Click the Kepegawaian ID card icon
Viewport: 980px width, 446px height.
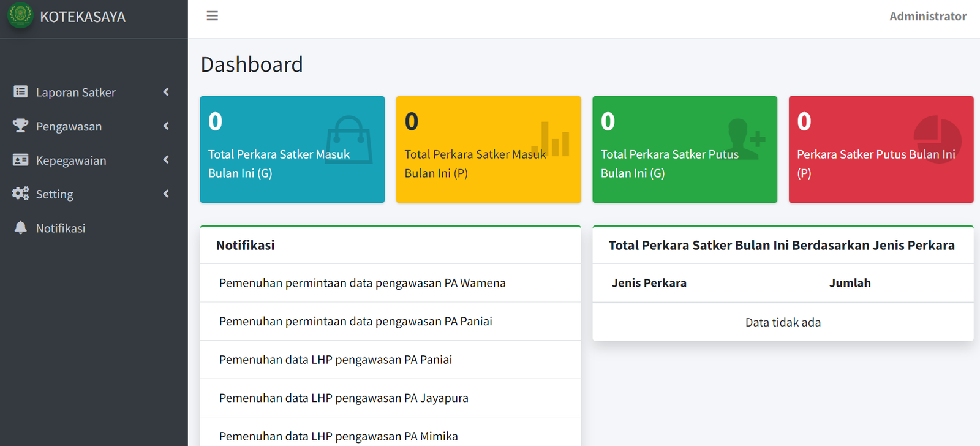pyautogui.click(x=20, y=160)
